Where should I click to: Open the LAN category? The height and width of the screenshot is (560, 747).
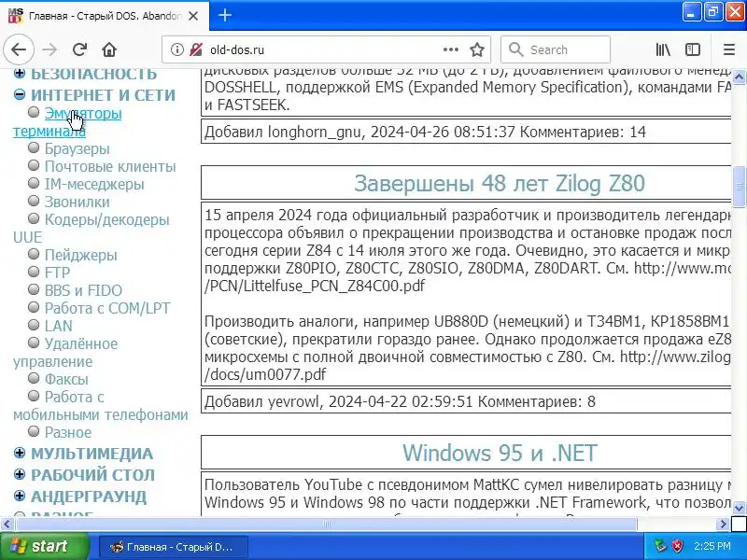click(58, 326)
